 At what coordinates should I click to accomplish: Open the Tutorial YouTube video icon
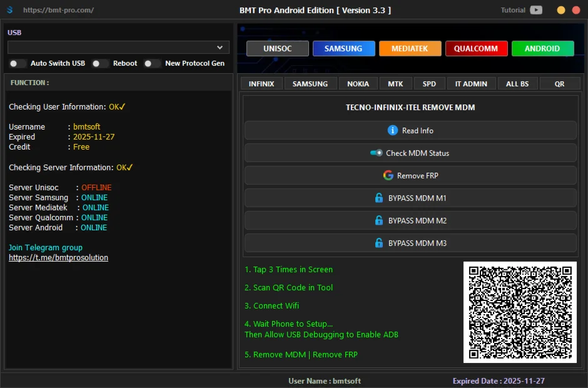click(x=536, y=10)
